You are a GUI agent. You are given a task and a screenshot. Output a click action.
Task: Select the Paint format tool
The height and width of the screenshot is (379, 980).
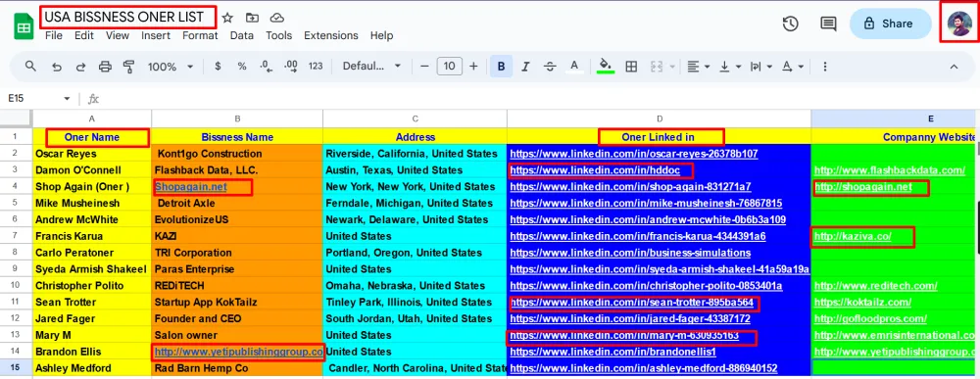[129, 67]
